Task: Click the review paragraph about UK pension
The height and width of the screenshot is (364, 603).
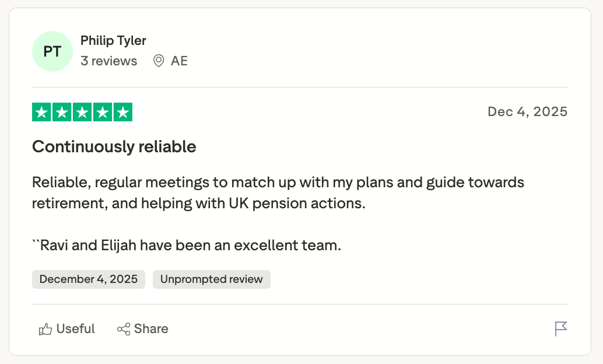Action: (278, 193)
